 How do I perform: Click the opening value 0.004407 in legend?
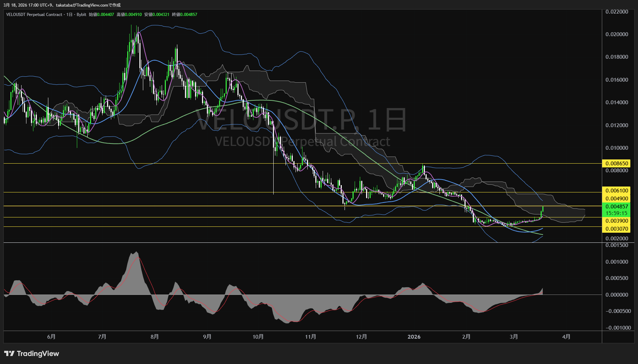pos(105,15)
